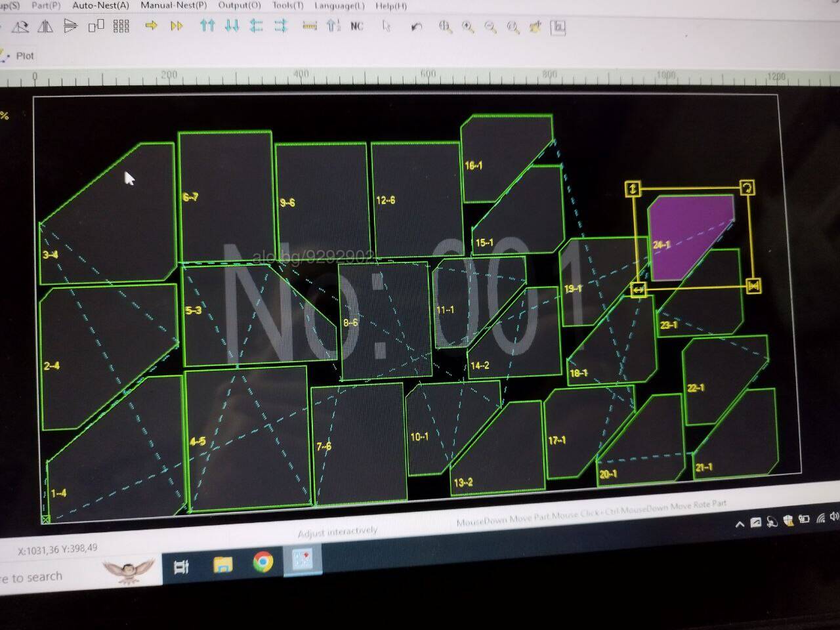Click the blue move-up arrows icon
Screen dimensions: 840x630
click(207, 26)
